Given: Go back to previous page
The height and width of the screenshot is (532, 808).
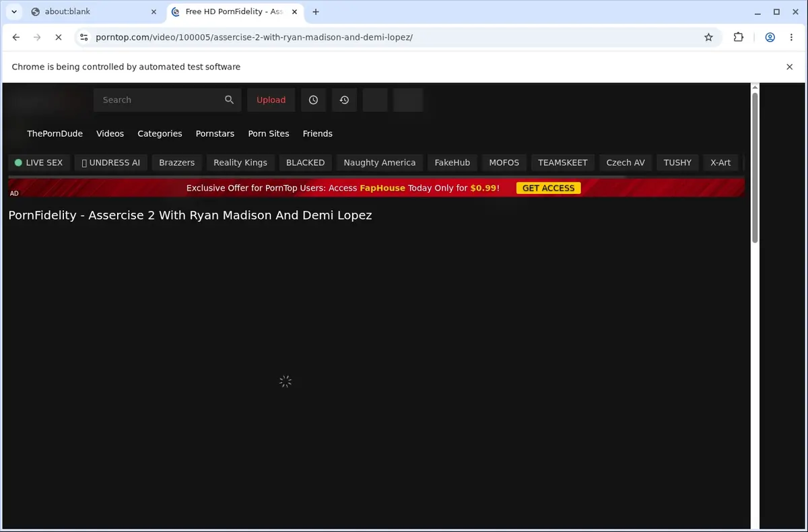Looking at the screenshot, I should pyautogui.click(x=16, y=37).
